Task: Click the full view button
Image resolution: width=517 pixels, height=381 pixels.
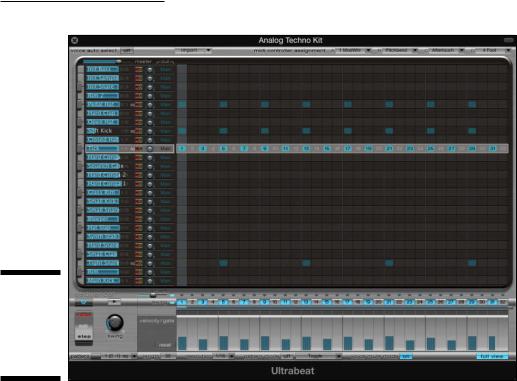Action: tap(492, 356)
